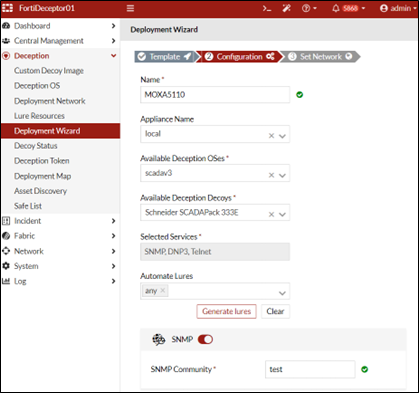
Task: Toggle the hamburger sidebar menu
Action: pyautogui.click(x=130, y=8)
